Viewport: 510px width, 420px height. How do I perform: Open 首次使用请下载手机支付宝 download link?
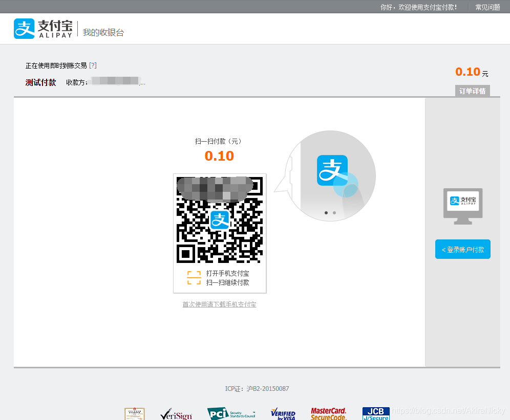(219, 304)
